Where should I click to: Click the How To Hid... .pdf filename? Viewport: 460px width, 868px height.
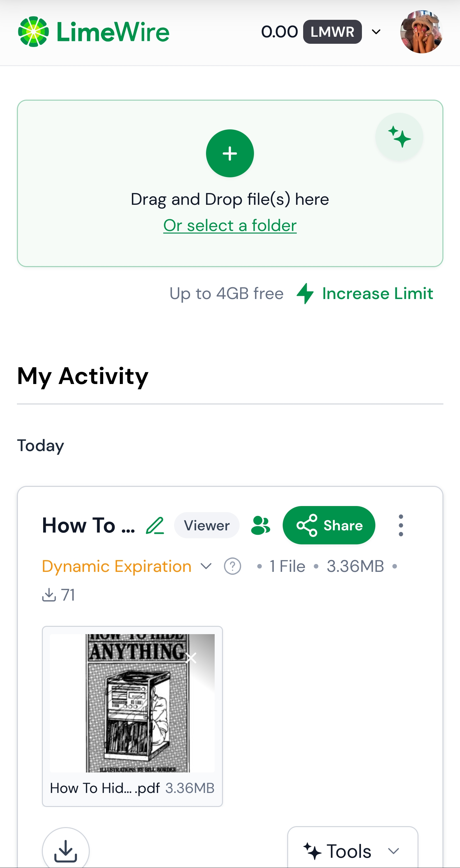point(104,788)
